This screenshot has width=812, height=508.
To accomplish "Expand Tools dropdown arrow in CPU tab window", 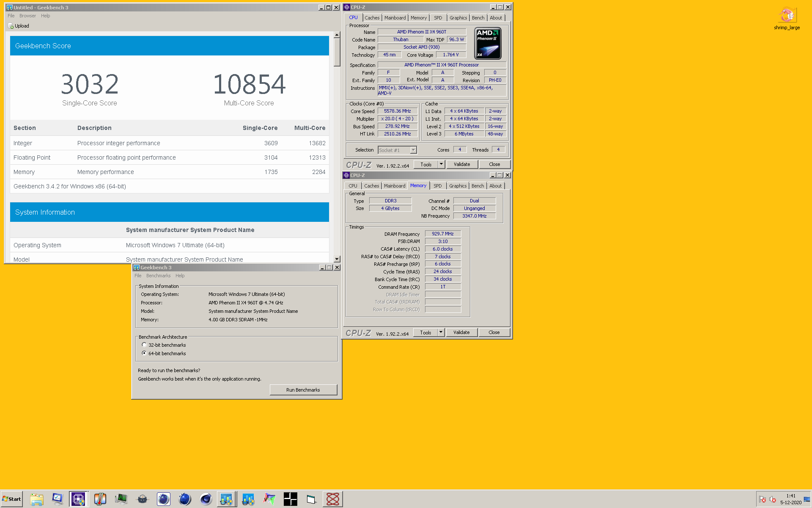I will [441, 164].
